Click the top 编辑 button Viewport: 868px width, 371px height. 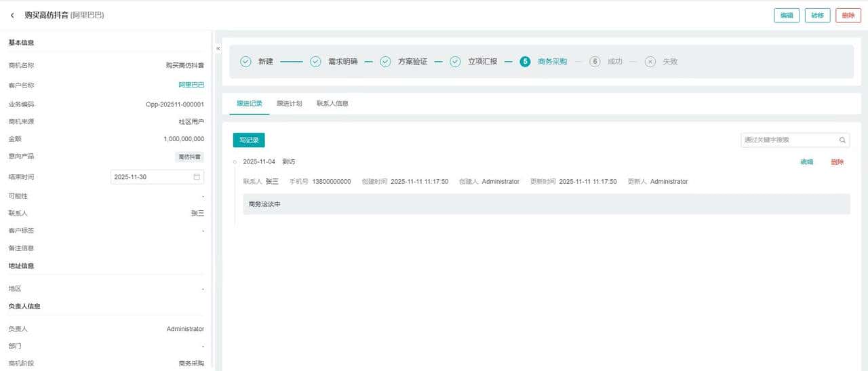click(787, 16)
